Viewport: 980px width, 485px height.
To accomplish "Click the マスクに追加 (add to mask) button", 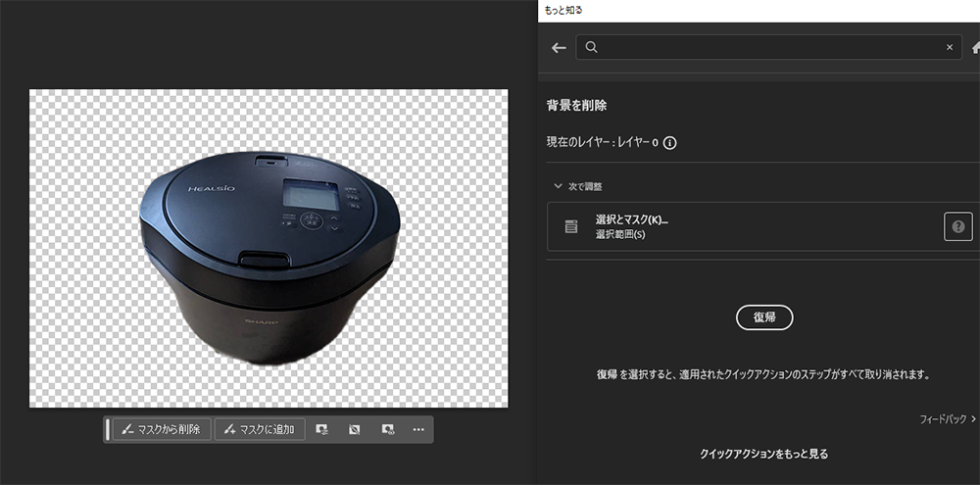I will point(260,429).
